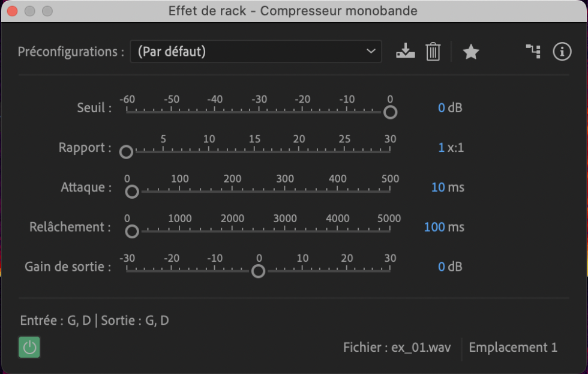The height and width of the screenshot is (374, 588).
Task: Click the Gain de sortie slider handle
Action: (x=259, y=271)
